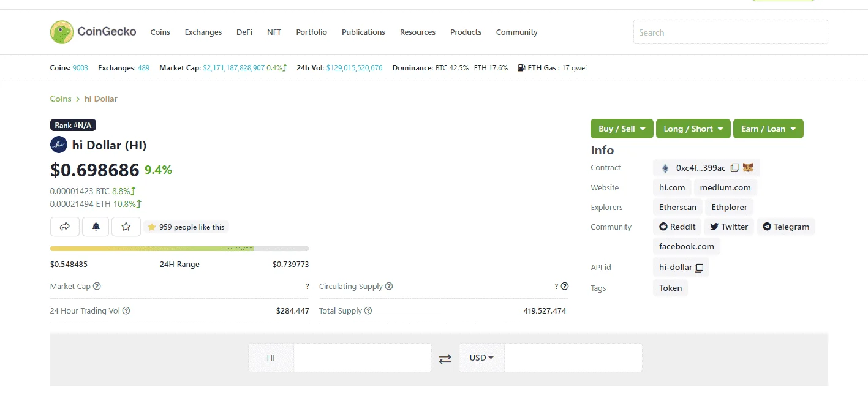Click total supply value 419,527,474

pos(545,311)
